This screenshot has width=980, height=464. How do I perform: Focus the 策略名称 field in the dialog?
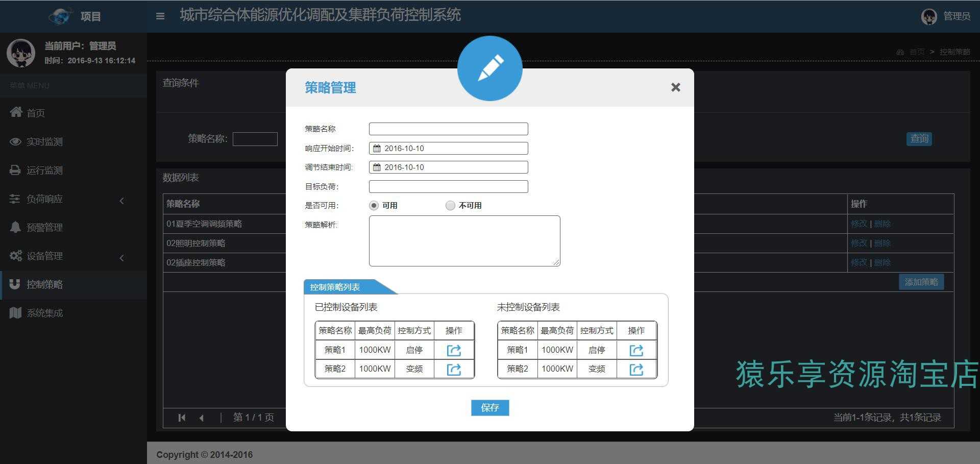(449, 129)
